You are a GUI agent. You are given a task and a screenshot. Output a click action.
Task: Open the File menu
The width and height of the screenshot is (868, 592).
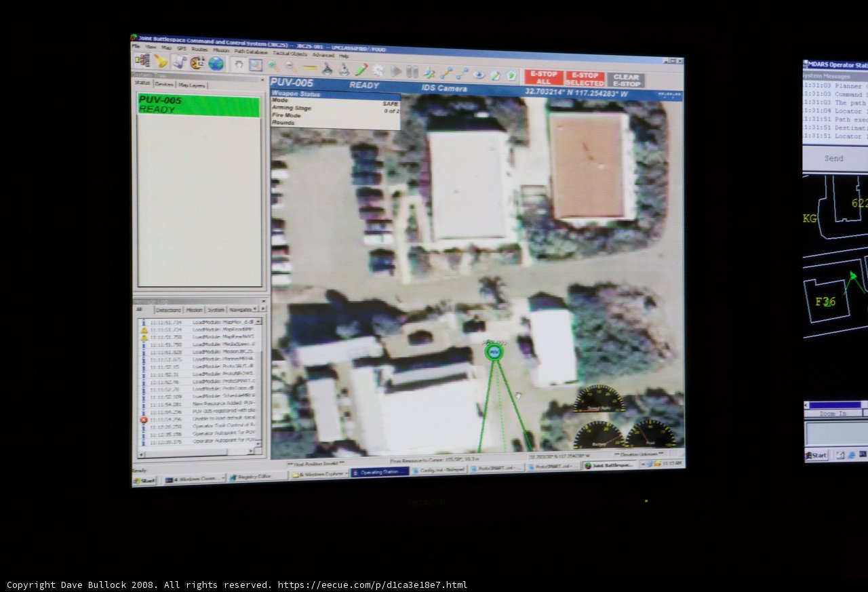coord(136,46)
